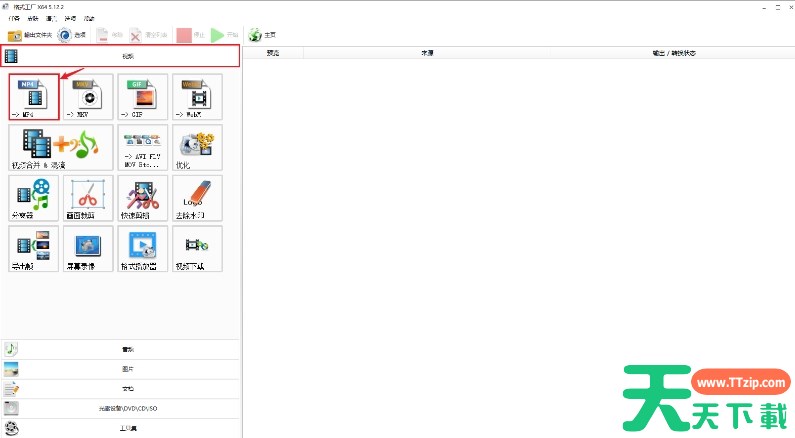Viewport: 795px width, 438px height.
Task: Open the 导出帧 export frames tool
Action: pos(34,249)
